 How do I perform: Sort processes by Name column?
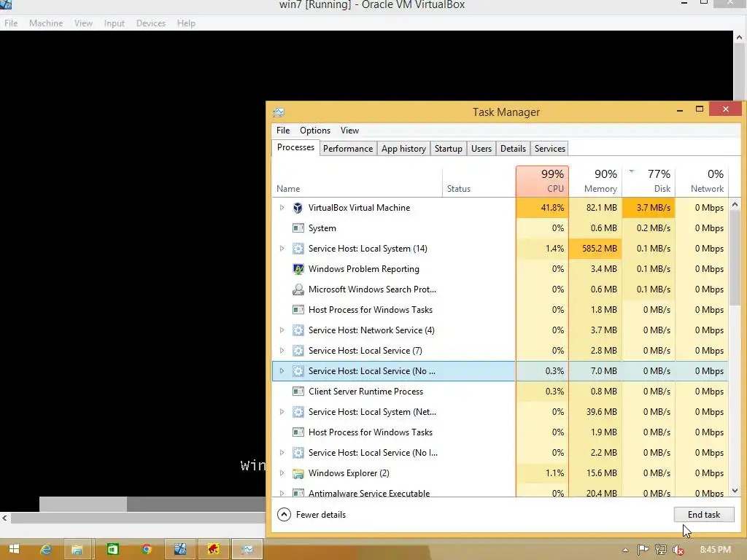[357, 181]
